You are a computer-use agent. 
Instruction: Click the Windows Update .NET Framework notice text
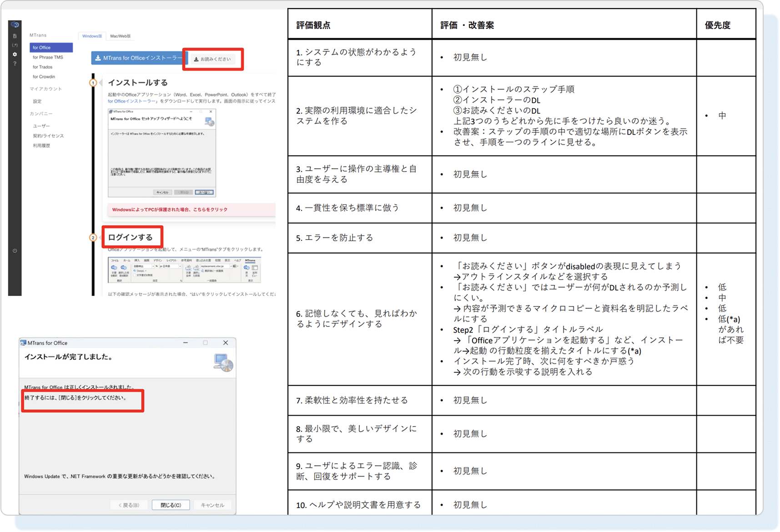(x=120, y=476)
